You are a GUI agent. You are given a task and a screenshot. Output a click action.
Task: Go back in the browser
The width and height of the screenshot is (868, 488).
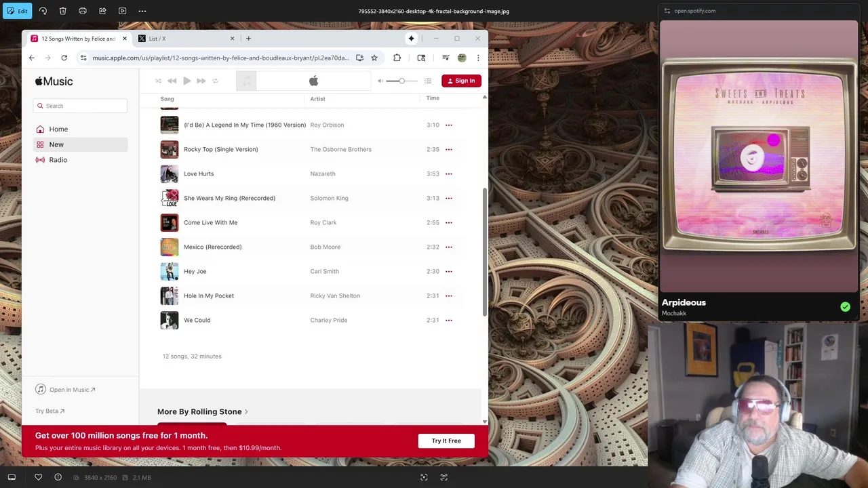click(x=32, y=58)
